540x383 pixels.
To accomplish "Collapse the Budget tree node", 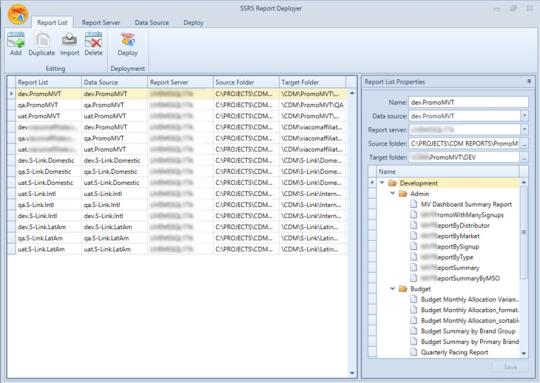I will [392, 289].
